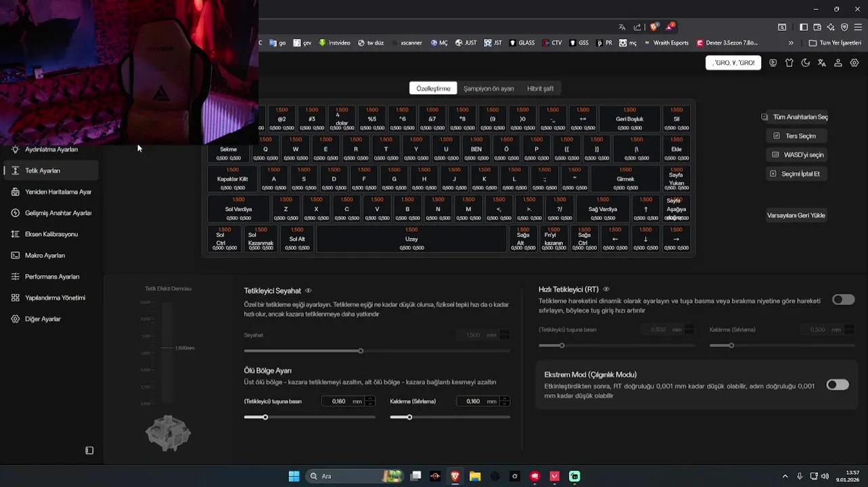Click Varsayılanı Geri Yükle button
The width and height of the screenshot is (868, 487).
pos(796,216)
